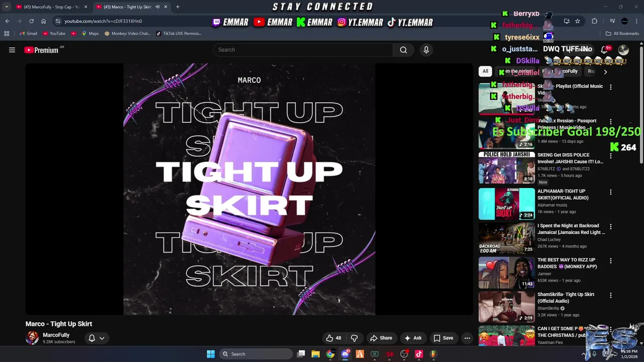Mute the Tight Up Skirt tab audio
This screenshot has height=362, width=644.
click(157, 7)
